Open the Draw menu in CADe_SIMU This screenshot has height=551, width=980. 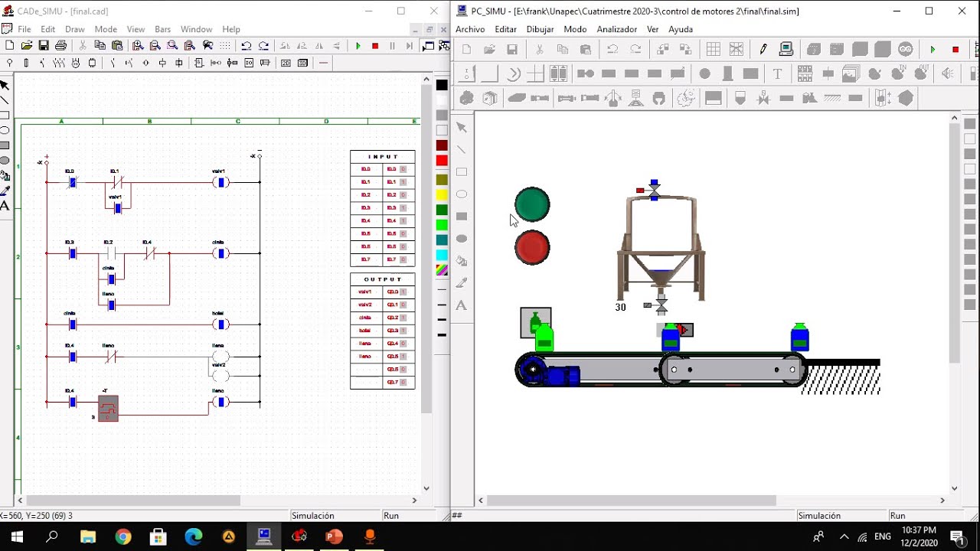[x=75, y=29]
